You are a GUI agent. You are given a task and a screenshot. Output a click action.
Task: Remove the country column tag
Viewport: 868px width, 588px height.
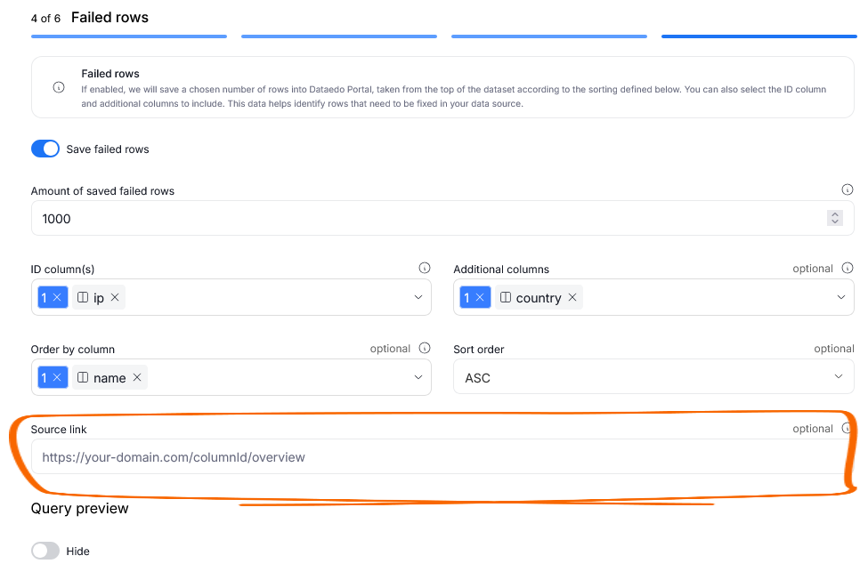tap(572, 298)
